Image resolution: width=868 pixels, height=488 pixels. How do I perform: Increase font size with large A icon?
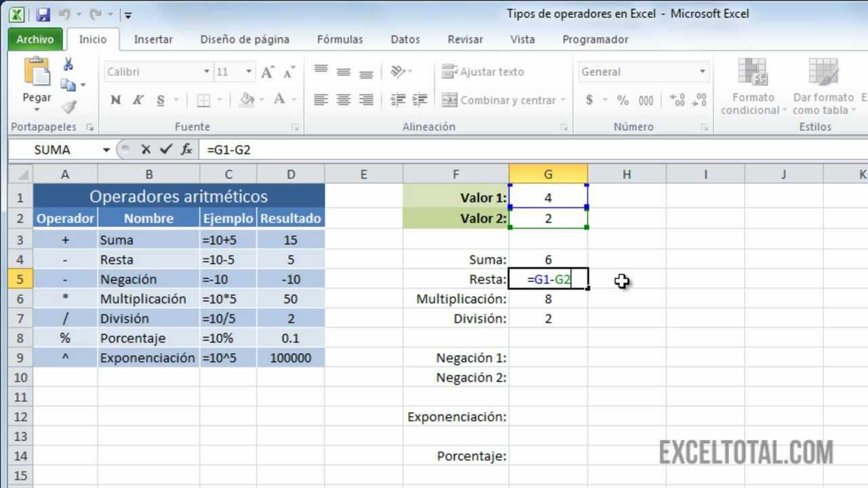(267, 72)
